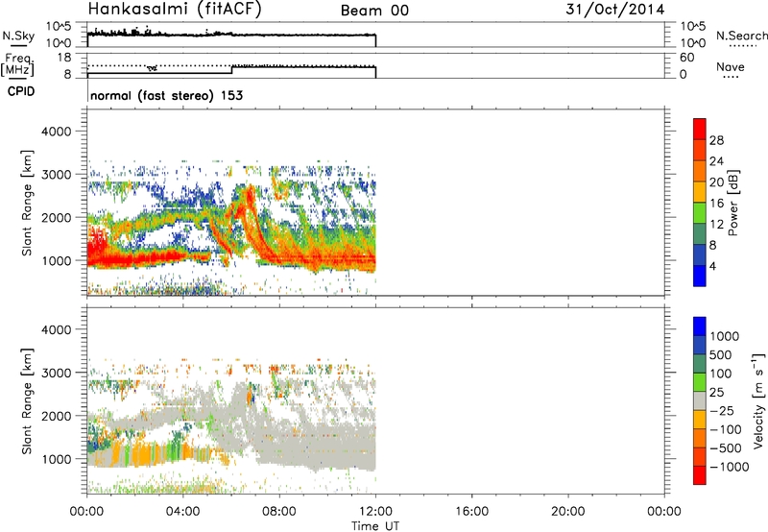
Task: Click the Slant Range label of power panel
Action: pyautogui.click(x=27, y=203)
